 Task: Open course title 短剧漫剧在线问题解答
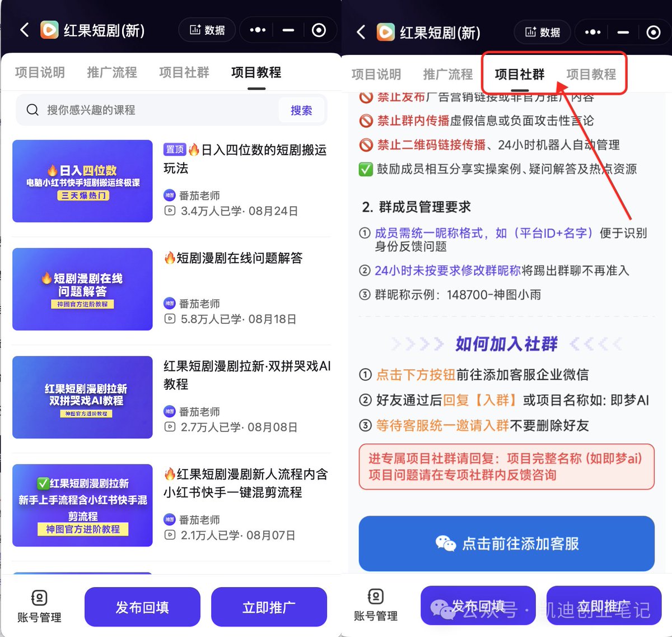(x=234, y=258)
